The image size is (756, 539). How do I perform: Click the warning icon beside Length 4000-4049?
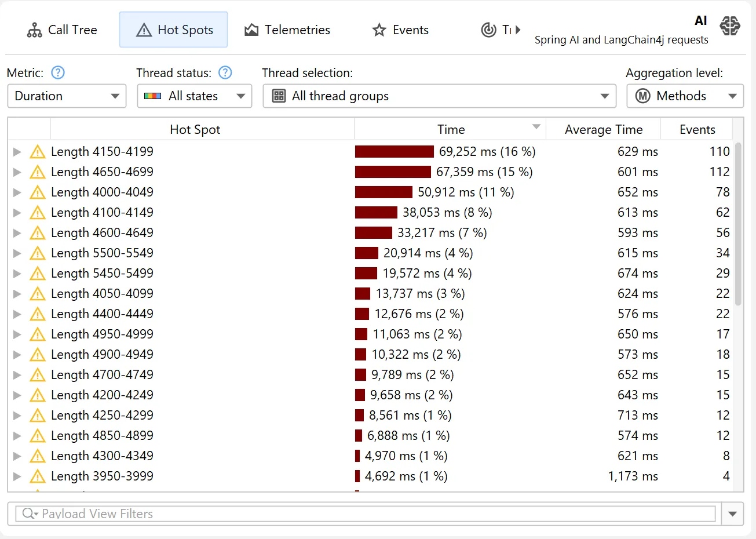(38, 192)
